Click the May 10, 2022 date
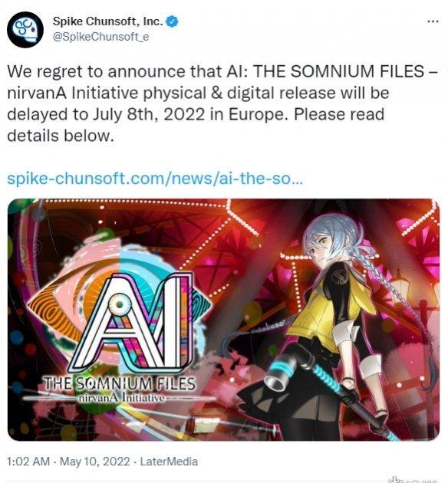448x483 pixels. (x=95, y=462)
